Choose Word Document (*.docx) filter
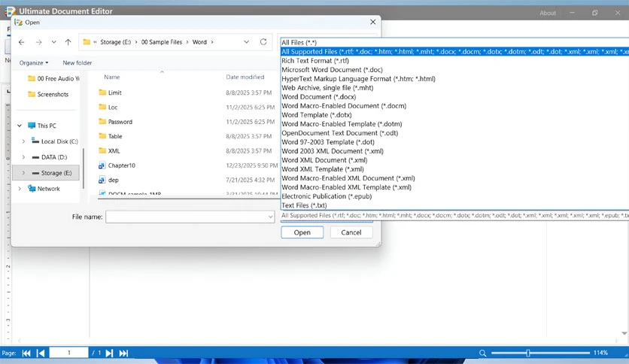This screenshot has width=629, height=364. click(x=455, y=97)
